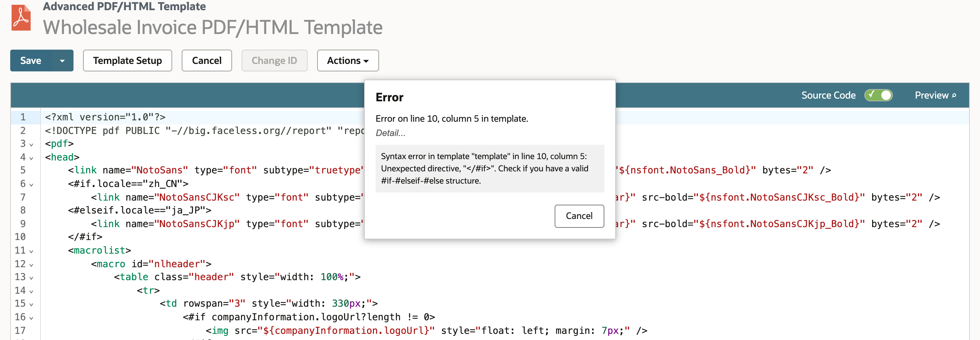Expand the Detail... section in error dialog
Image resolution: width=980 pixels, height=340 pixels.
pos(390,133)
